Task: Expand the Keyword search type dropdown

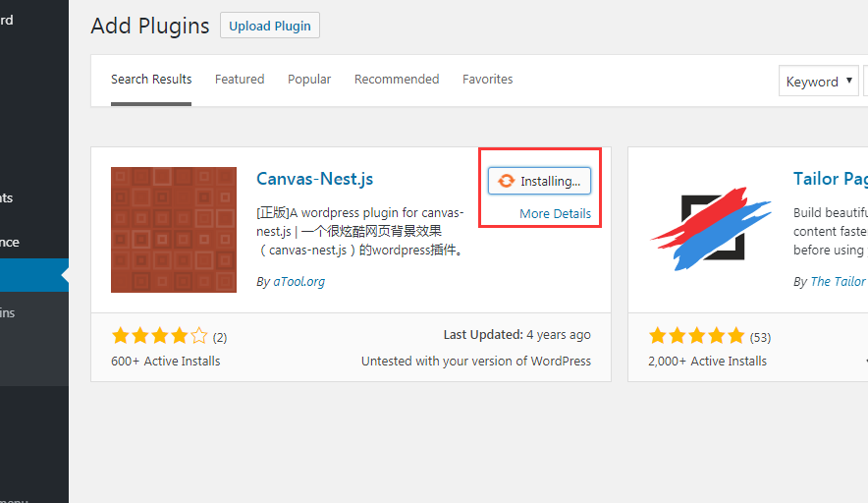Action: coord(818,81)
